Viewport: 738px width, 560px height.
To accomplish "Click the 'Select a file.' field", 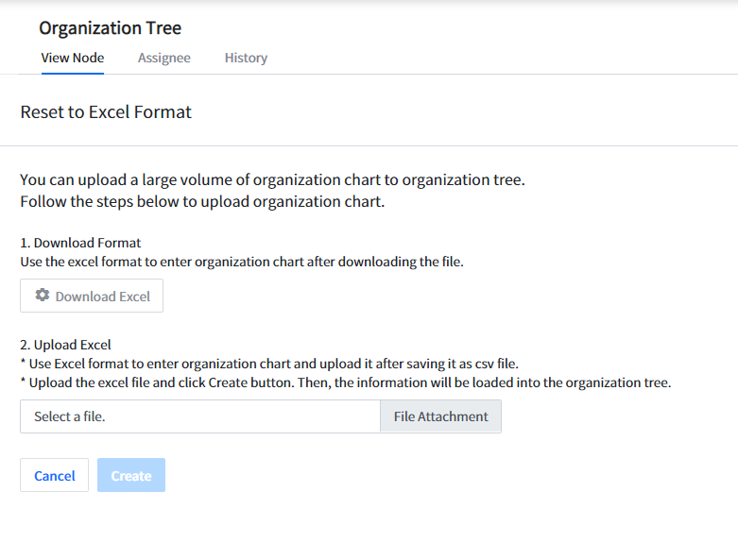I will (199, 416).
